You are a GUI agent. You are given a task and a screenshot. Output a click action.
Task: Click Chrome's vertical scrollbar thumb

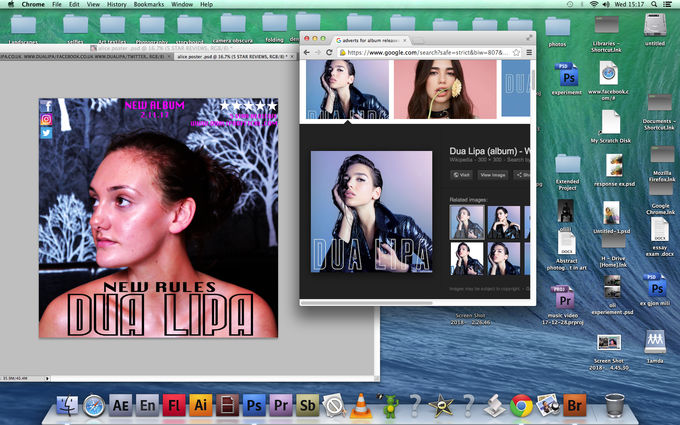coord(533,80)
